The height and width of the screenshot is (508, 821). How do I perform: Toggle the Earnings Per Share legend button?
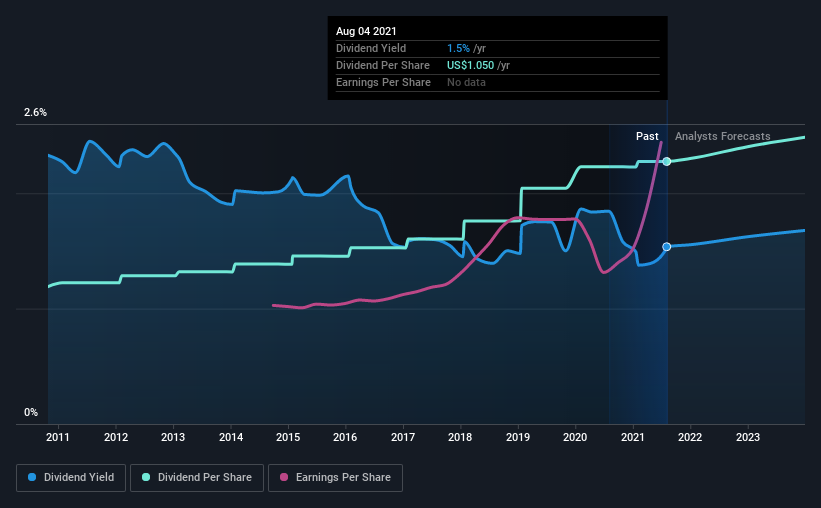[335, 478]
